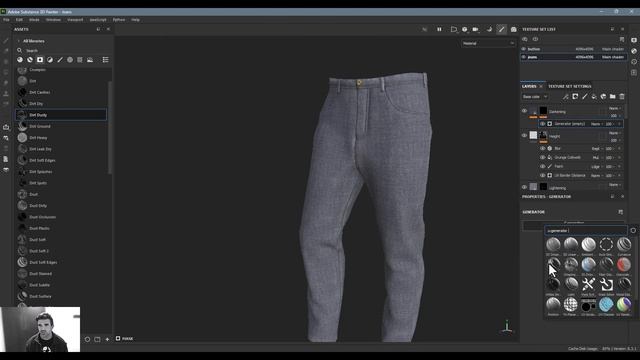Click opacity value of Darkening layer

pos(613,116)
